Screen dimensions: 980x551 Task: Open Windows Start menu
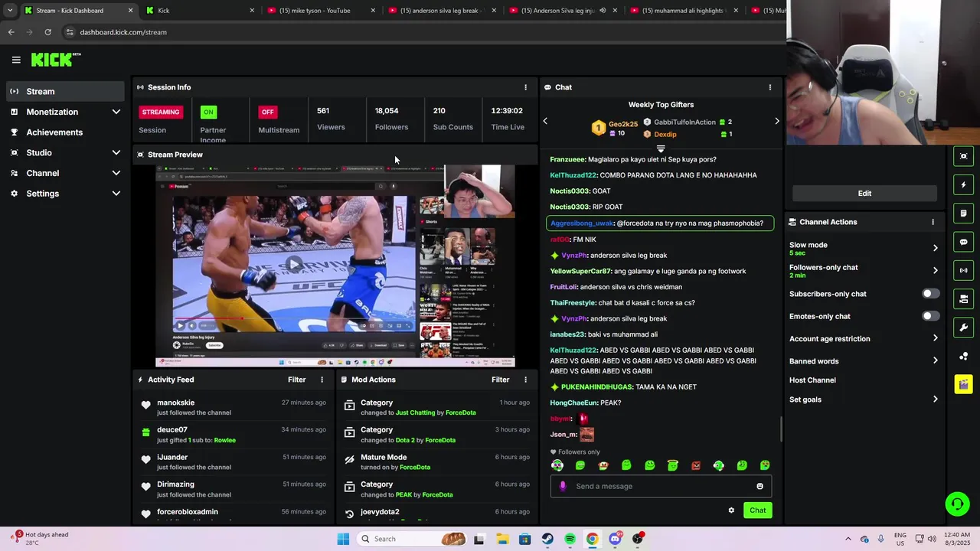click(x=343, y=539)
